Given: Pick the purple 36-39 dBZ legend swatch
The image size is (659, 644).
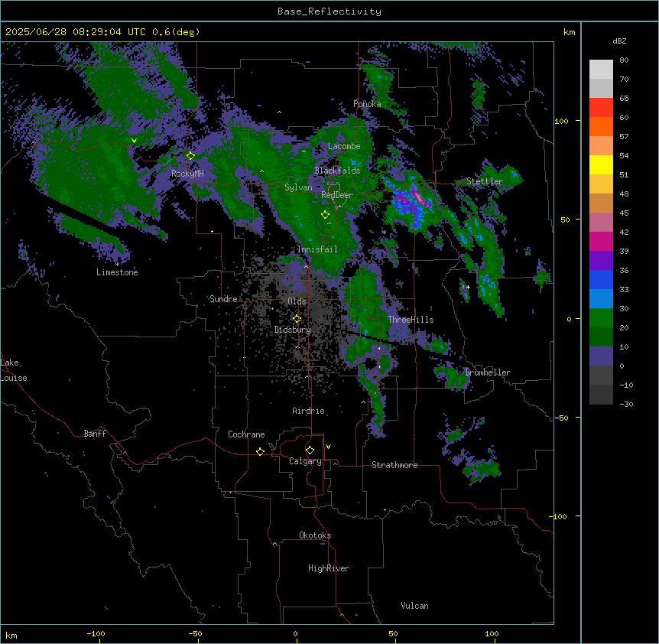Looking at the screenshot, I should 601,261.
